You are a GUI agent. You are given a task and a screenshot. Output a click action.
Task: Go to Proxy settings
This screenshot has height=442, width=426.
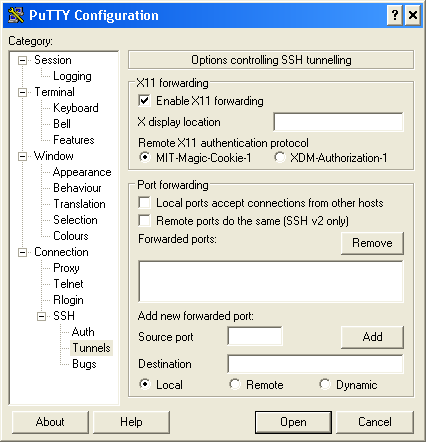click(x=66, y=268)
